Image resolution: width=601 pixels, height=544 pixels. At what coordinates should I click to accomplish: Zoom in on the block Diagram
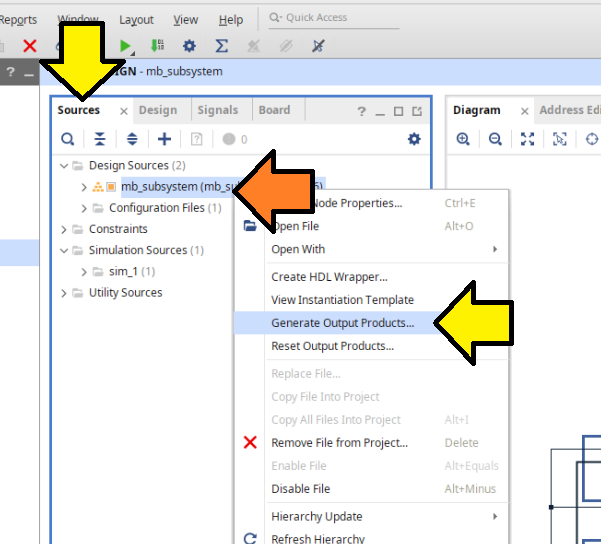463,140
